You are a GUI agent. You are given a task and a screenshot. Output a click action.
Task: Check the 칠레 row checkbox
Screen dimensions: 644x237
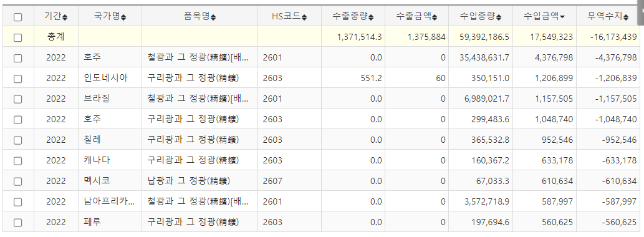(x=17, y=140)
